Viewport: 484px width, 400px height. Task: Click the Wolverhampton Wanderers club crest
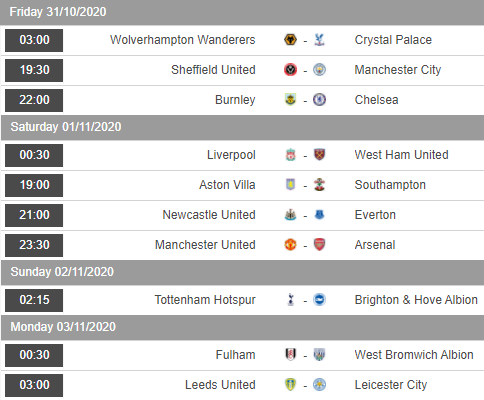point(290,40)
